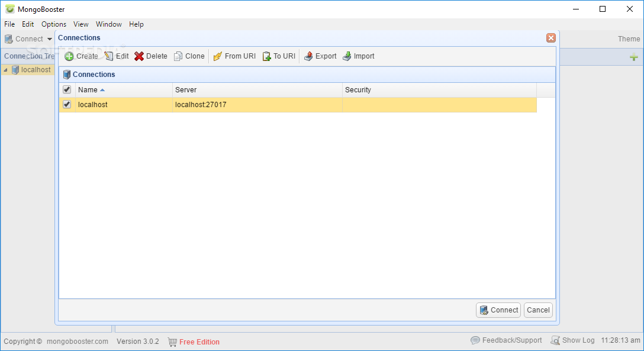Viewport: 644px width, 351px height.
Task: Open the Edit menu
Action: 28,24
